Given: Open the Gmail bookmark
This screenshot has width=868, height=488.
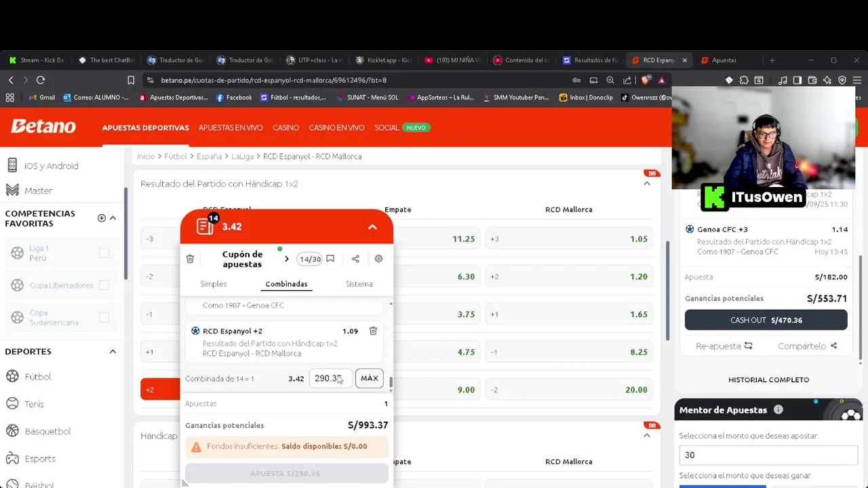Looking at the screenshot, I should [41, 98].
